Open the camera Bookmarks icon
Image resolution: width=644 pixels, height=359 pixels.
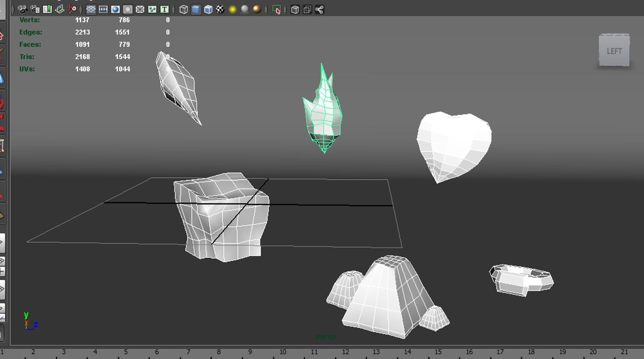(x=47, y=9)
